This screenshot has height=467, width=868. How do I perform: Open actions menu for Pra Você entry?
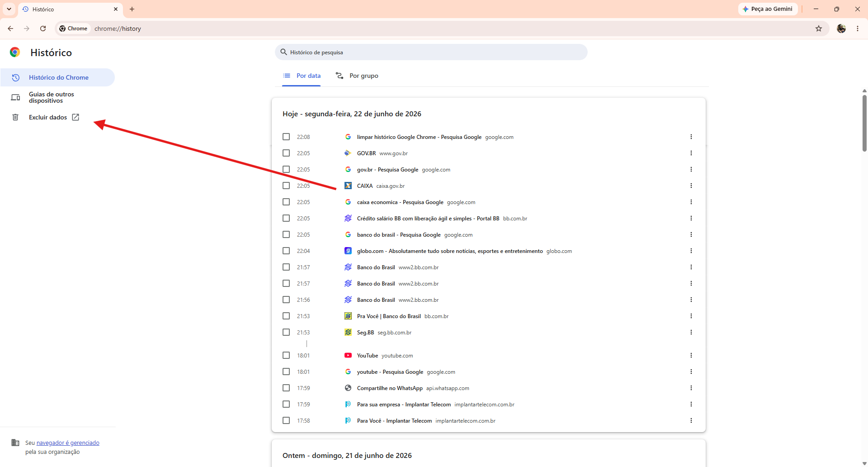point(691,316)
